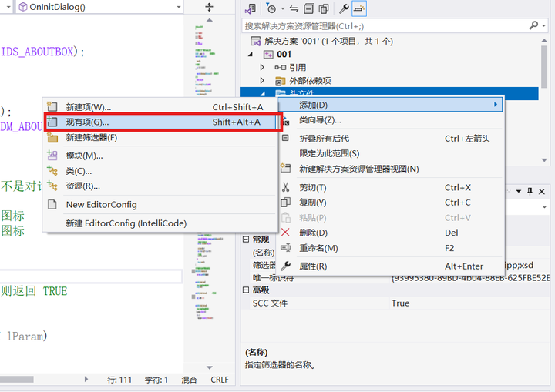Click the 搜索解决方案资源管理器 search field
The height and width of the screenshot is (392, 555).
[x=384, y=26]
